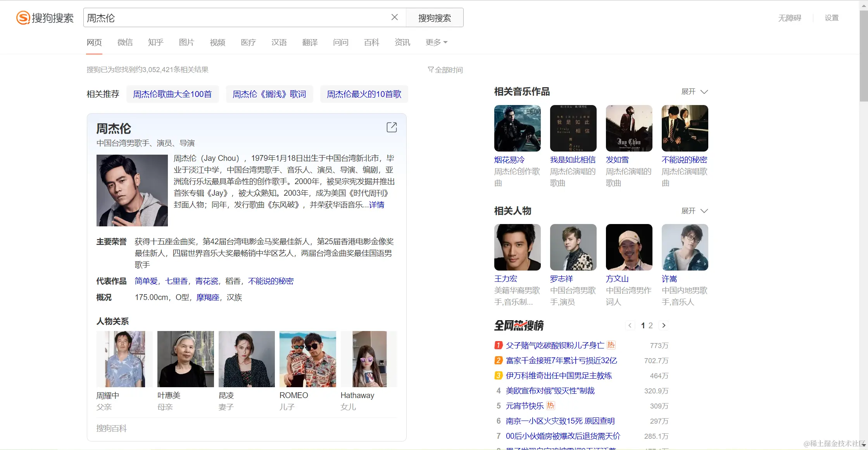Clear the search box with X icon

pyautogui.click(x=394, y=17)
